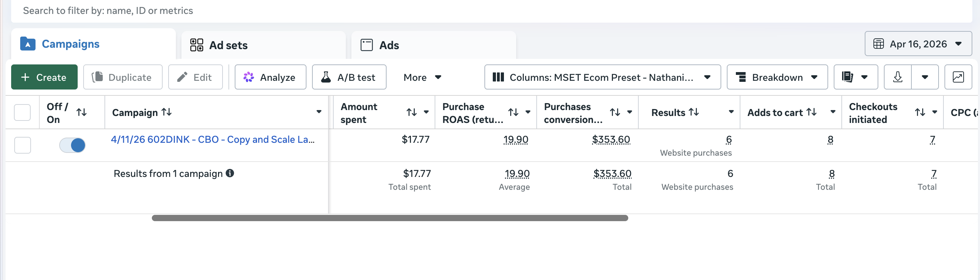Click the Edit pencil icon
Screen dimensions: 980x280
click(x=182, y=77)
